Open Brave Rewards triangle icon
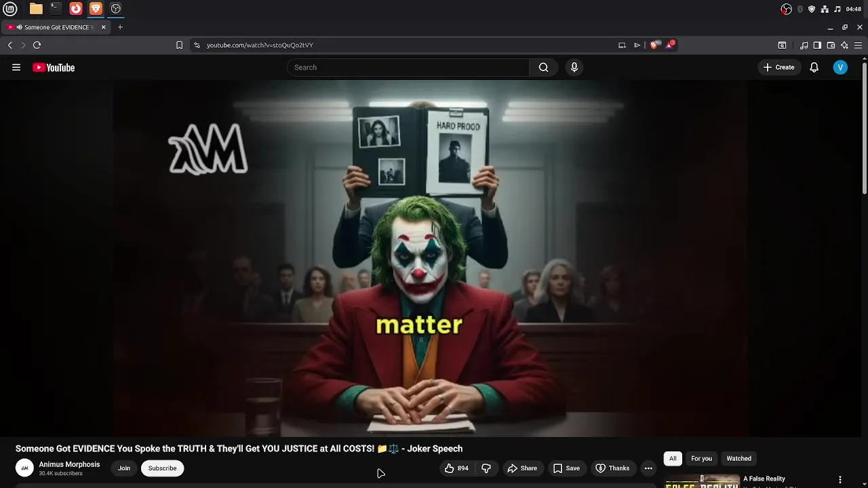 pyautogui.click(x=670, y=45)
